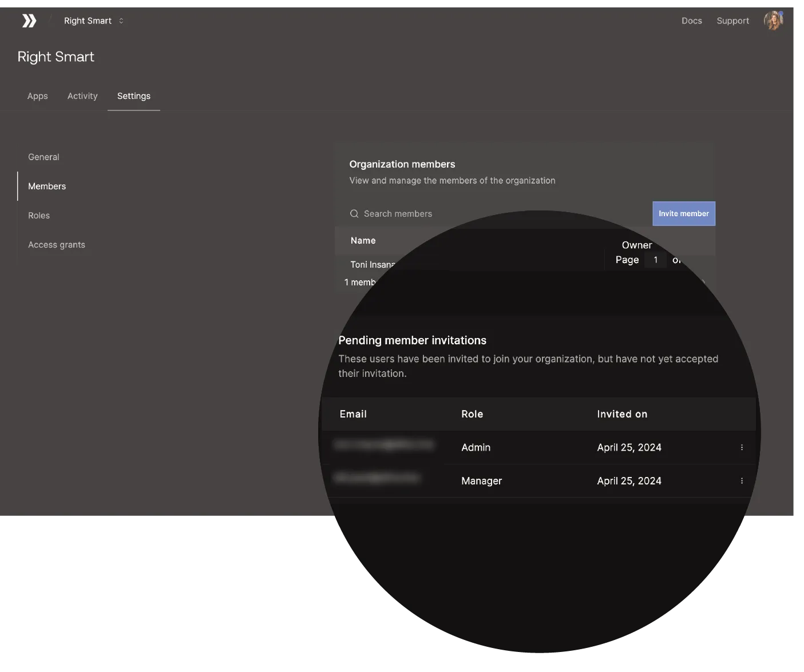
Task: Click the Right Smart page heading
Action: click(x=56, y=57)
